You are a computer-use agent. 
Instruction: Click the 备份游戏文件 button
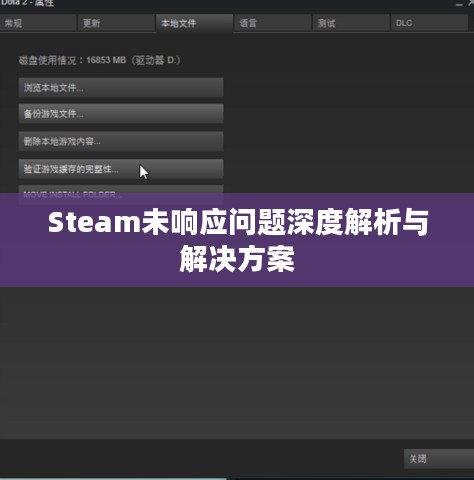coord(121,114)
